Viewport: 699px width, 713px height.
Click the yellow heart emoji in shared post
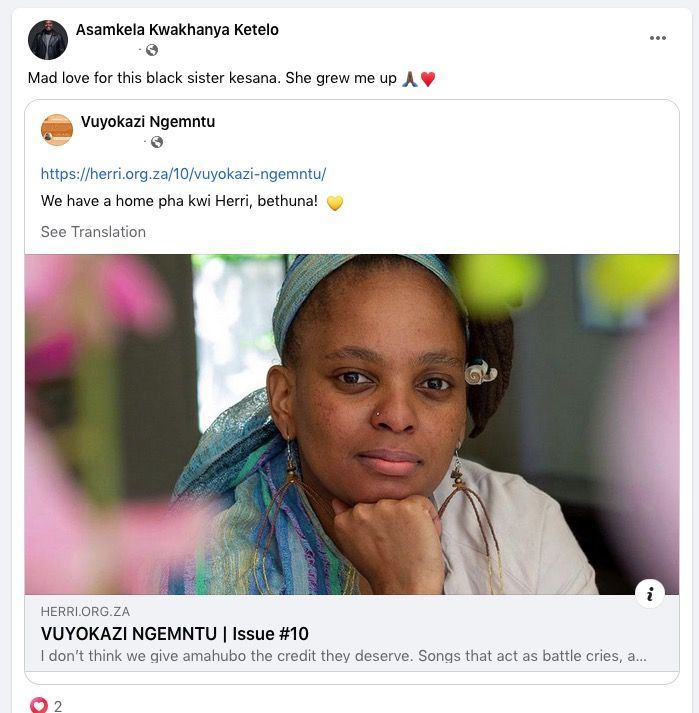coord(335,203)
